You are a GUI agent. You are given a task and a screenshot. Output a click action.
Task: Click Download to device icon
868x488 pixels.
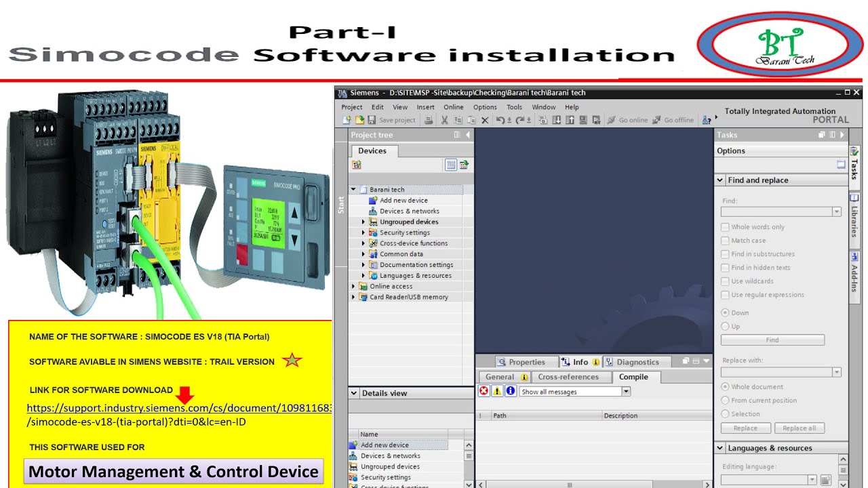[x=557, y=120]
